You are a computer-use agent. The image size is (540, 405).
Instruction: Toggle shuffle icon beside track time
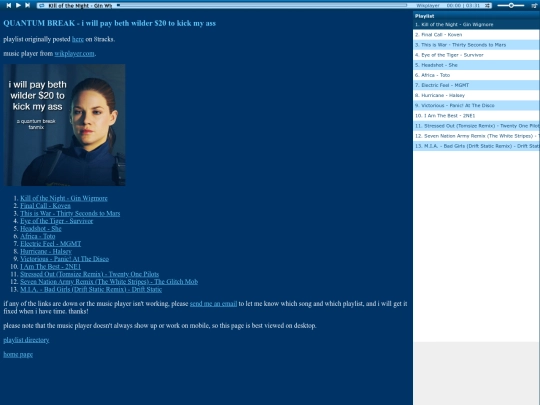click(x=487, y=6)
